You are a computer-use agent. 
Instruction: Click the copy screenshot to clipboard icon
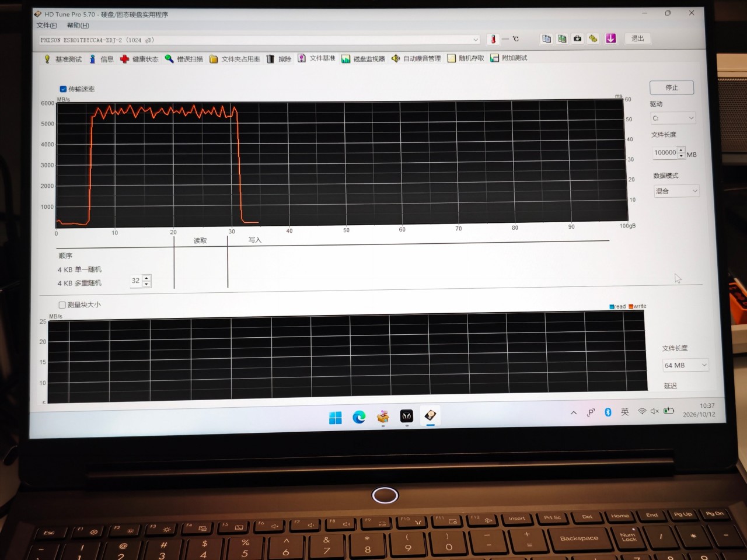click(561, 38)
